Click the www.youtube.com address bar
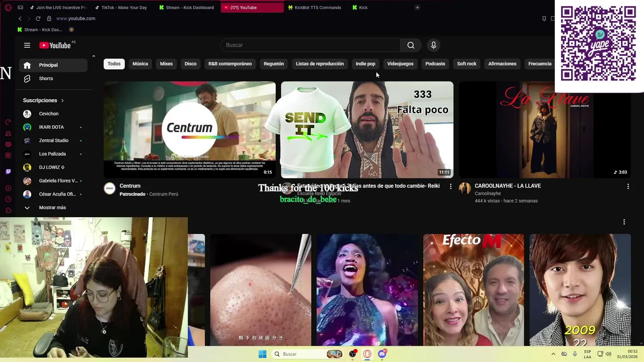The width and height of the screenshot is (644, 362). click(75, 19)
